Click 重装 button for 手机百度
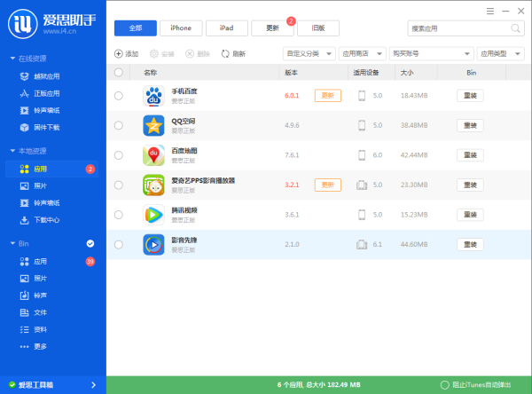This screenshot has width=532, height=394. click(470, 96)
